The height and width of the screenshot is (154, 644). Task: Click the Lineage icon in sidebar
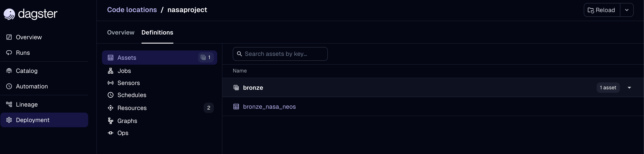pos(9,104)
